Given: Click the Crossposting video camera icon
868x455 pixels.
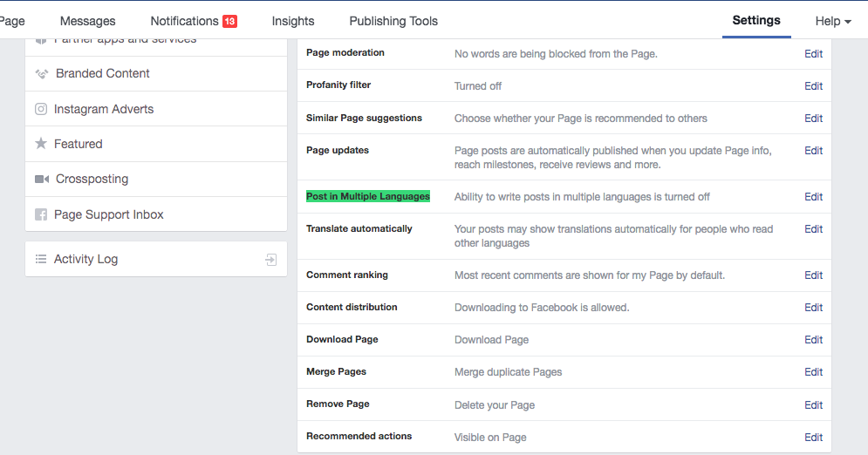Looking at the screenshot, I should [x=42, y=180].
